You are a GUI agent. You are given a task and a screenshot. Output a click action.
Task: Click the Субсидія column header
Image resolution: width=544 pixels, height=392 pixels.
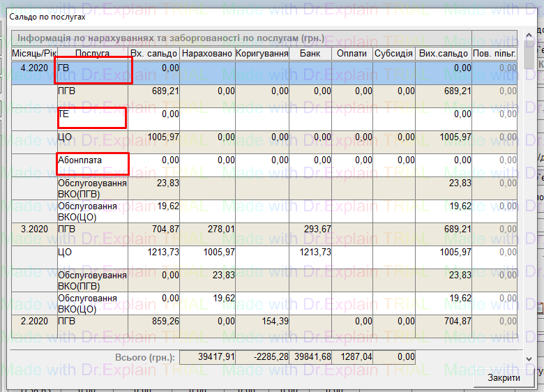tap(394, 54)
